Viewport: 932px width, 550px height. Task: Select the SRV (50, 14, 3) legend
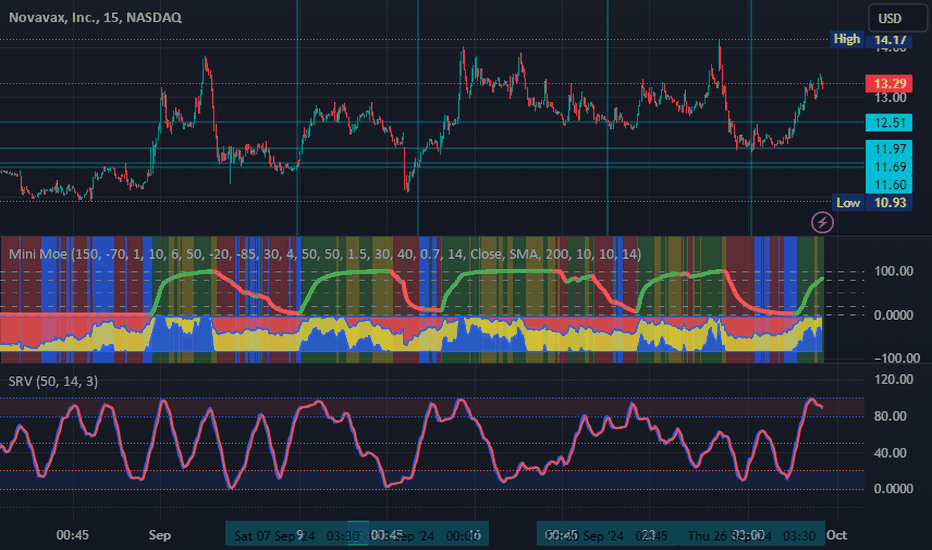coord(53,381)
